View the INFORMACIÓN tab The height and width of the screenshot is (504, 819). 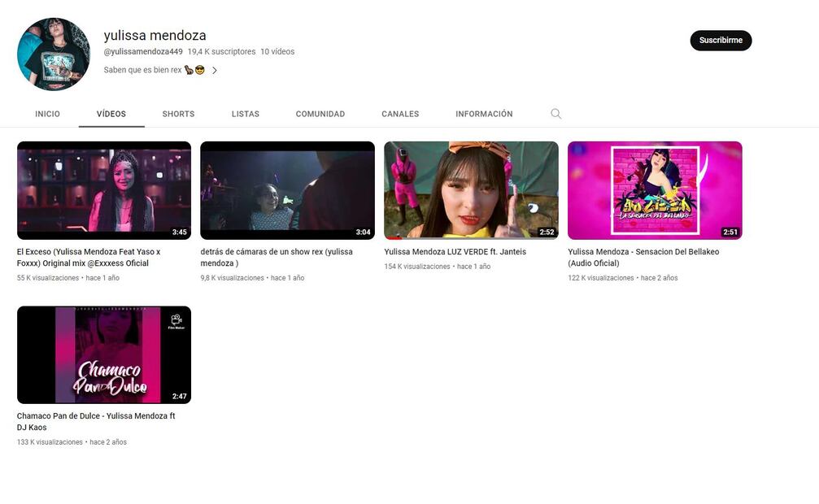pyautogui.click(x=484, y=114)
